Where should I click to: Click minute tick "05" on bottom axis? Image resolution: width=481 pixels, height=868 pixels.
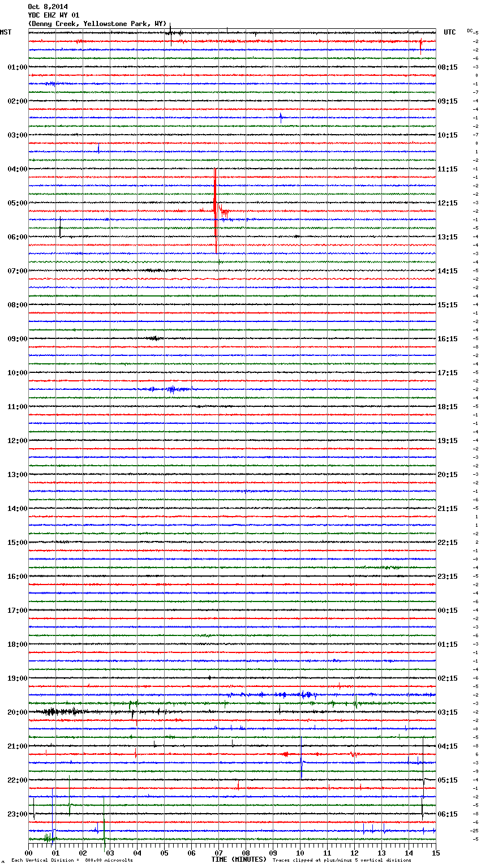164,852
